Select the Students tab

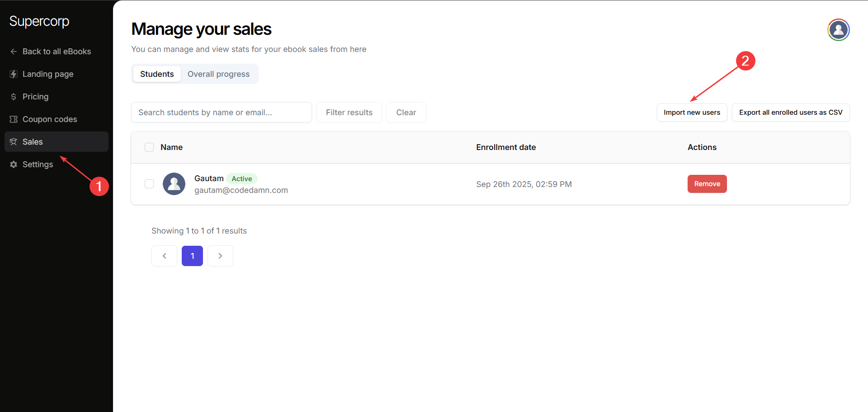point(157,74)
